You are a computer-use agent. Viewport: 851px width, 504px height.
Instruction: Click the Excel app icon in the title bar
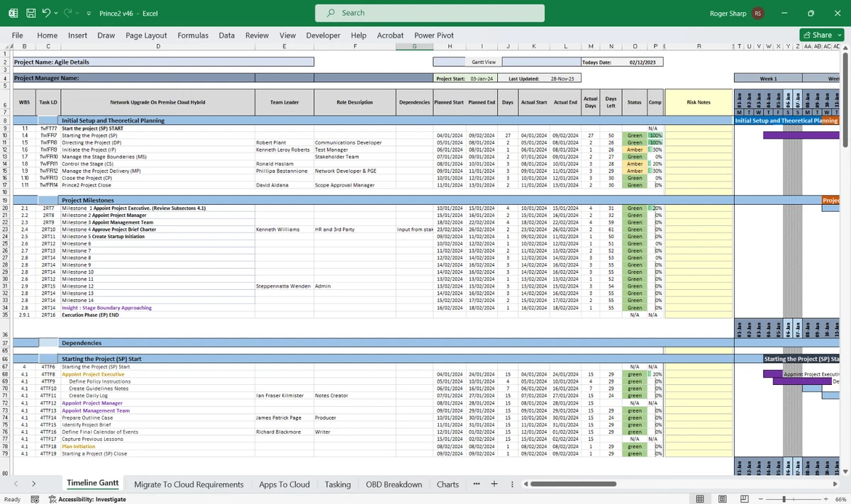pos(13,13)
